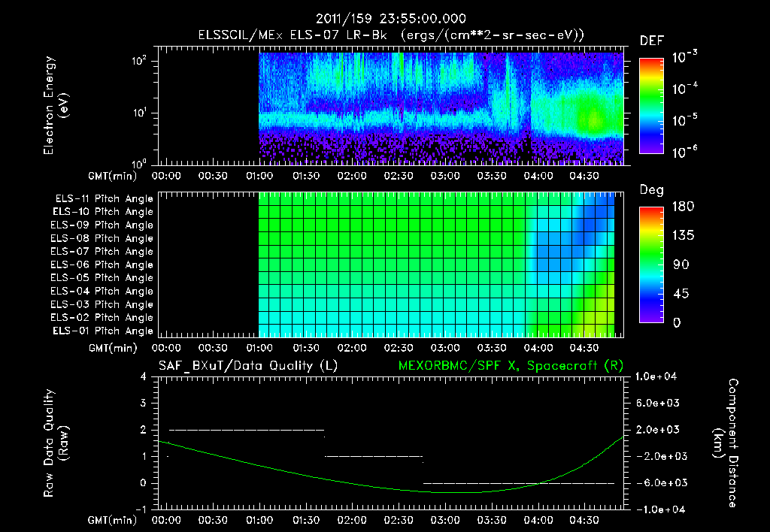Select the ELS-06 Pitch Angle row label

102,265
